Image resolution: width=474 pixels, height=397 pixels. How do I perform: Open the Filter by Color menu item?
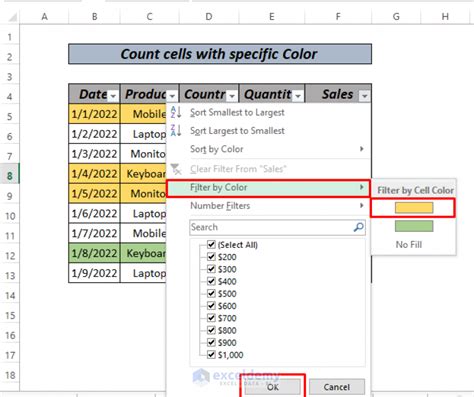coord(268,188)
